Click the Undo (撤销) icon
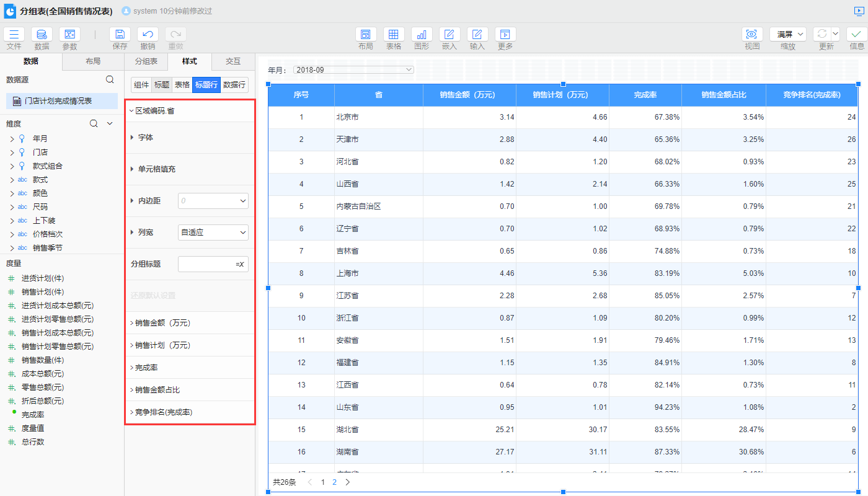This screenshot has width=868, height=496. (x=148, y=35)
